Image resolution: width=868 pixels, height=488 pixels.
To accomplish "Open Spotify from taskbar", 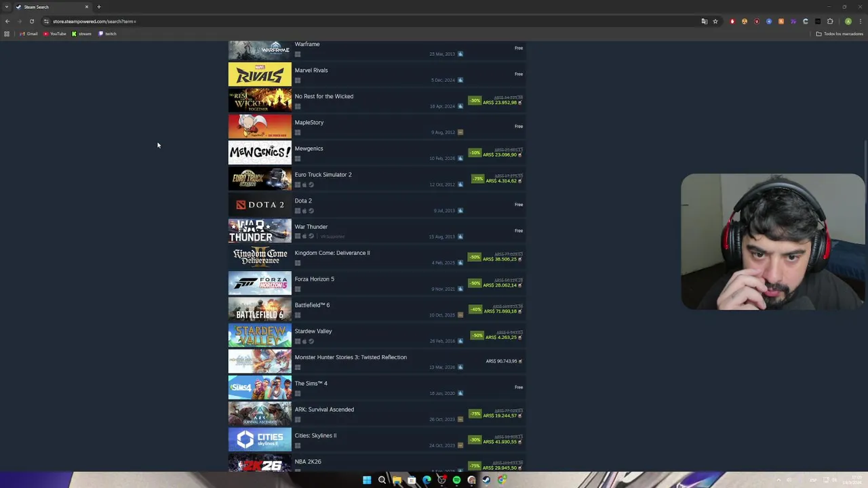I will [456, 480].
